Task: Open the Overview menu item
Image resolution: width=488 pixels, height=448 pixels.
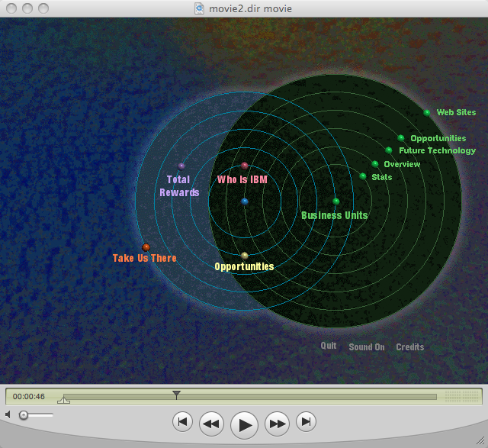Action: pyautogui.click(x=402, y=164)
